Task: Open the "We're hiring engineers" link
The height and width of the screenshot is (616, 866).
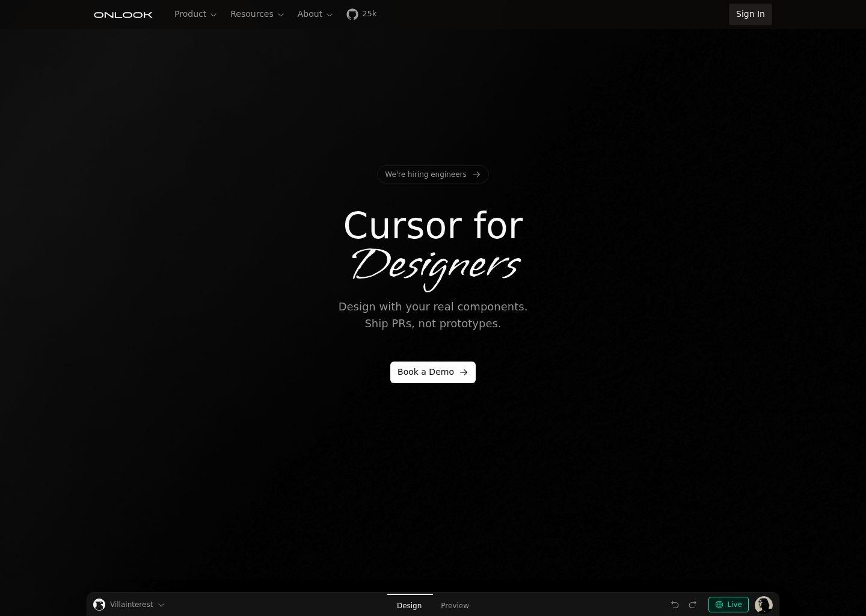Action: click(426, 174)
